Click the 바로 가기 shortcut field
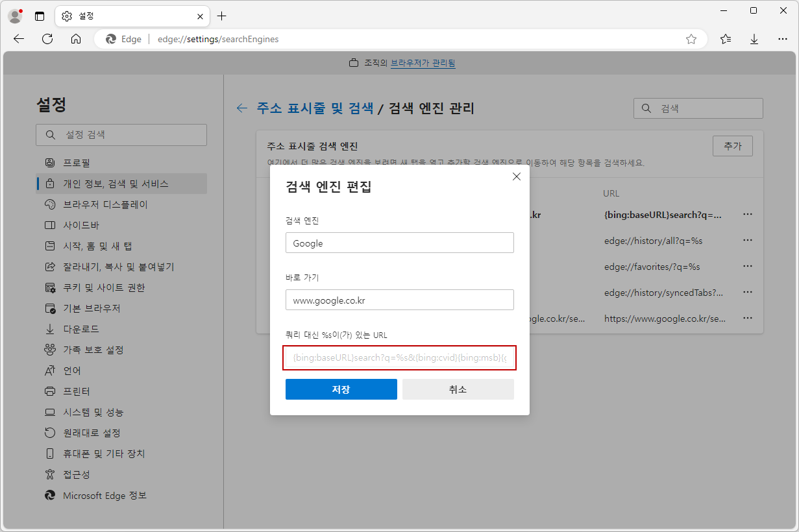799x532 pixels. coord(400,300)
